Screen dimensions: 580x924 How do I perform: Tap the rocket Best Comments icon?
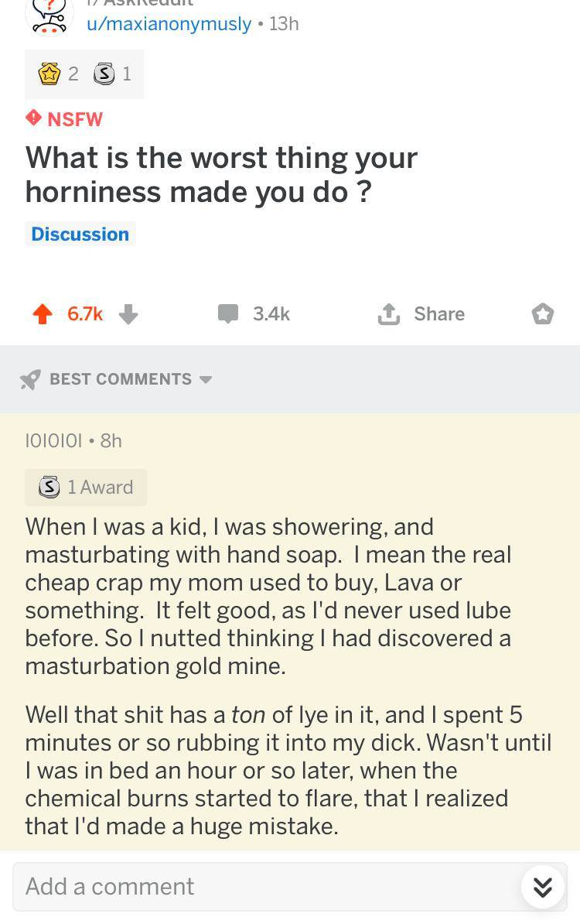click(30, 380)
